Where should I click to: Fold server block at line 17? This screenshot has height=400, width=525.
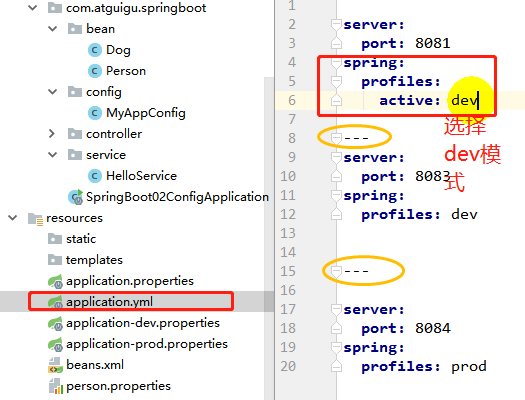(336, 310)
